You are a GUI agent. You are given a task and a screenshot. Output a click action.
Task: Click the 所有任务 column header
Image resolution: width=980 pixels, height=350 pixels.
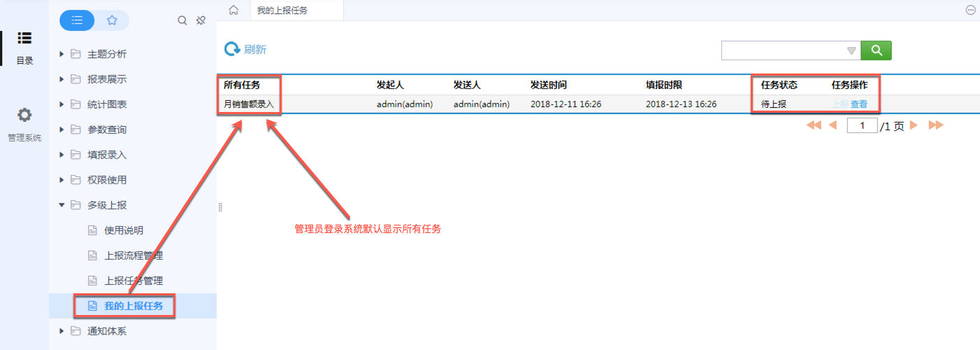click(x=242, y=85)
